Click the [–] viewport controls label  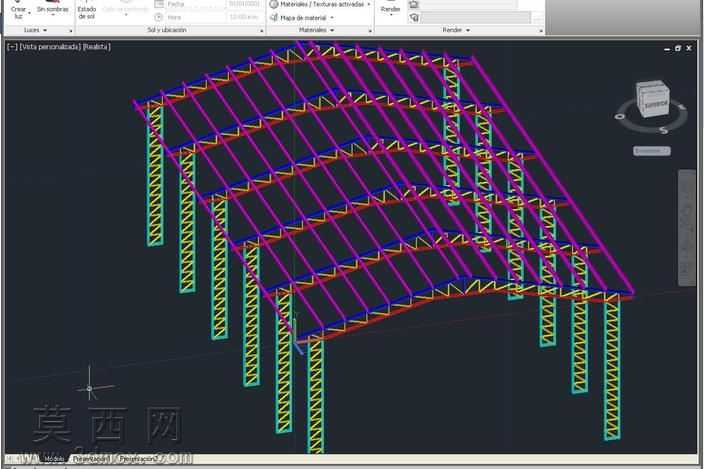point(12,47)
